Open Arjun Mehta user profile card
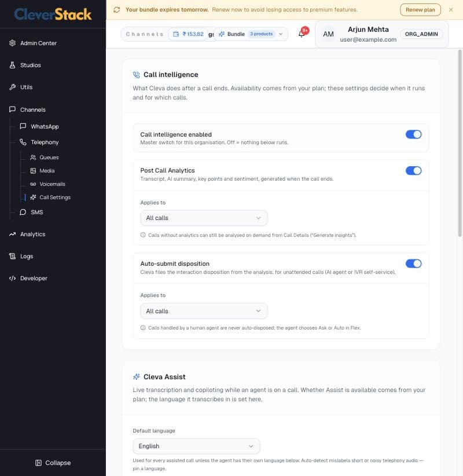This screenshot has width=463, height=476. [382, 34]
